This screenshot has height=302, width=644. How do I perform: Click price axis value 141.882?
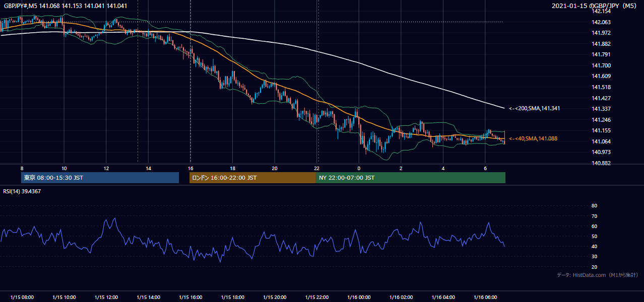[x=601, y=44]
